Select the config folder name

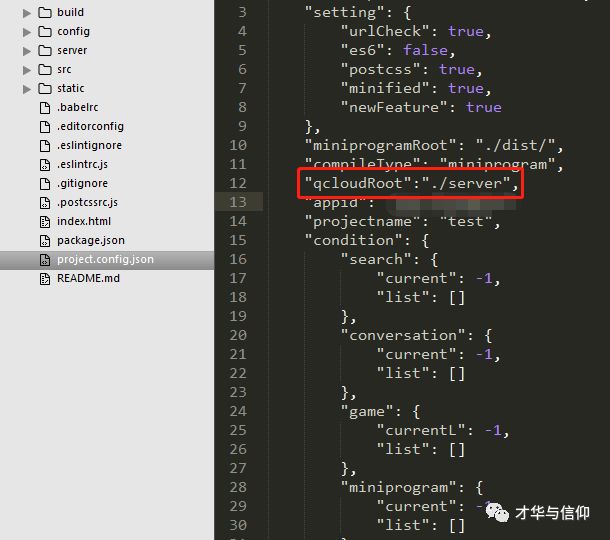(74, 31)
